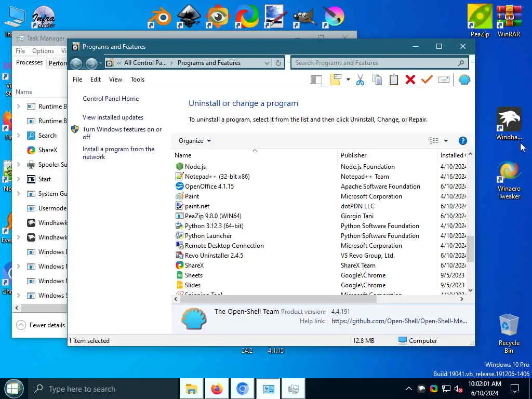Open the Organize dropdown
This screenshot has height=399, width=532.
(x=195, y=141)
